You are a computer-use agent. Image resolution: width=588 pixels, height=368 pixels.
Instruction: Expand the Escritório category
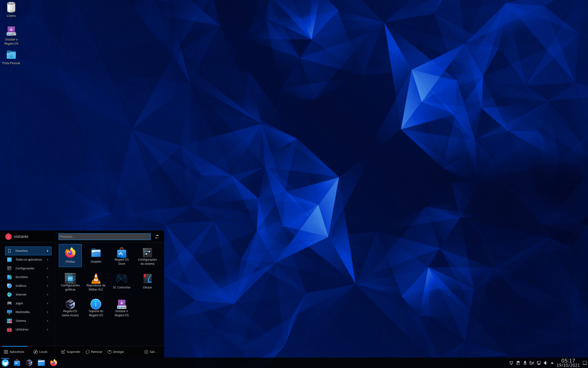point(28,277)
